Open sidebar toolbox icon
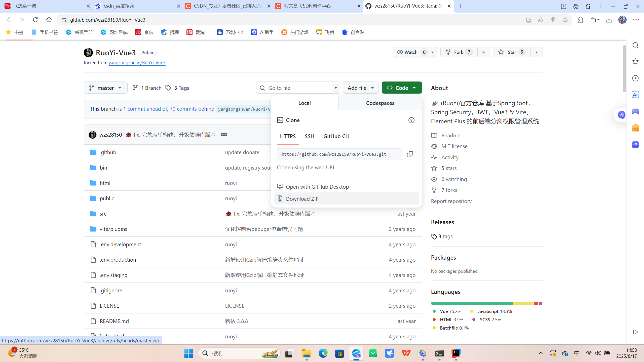 [635, 128]
